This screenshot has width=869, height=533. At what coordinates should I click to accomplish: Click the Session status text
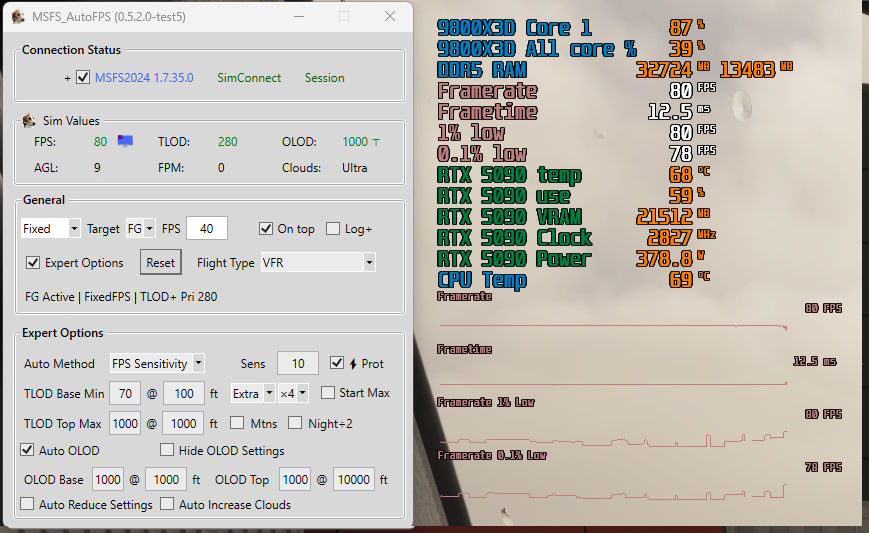point(324,78)
